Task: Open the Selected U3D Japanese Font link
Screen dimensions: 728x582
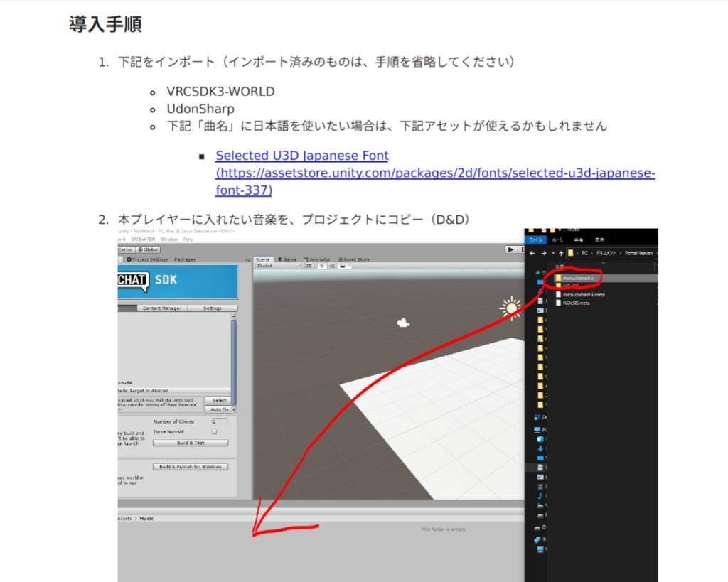Action: [x=301, y=156]
